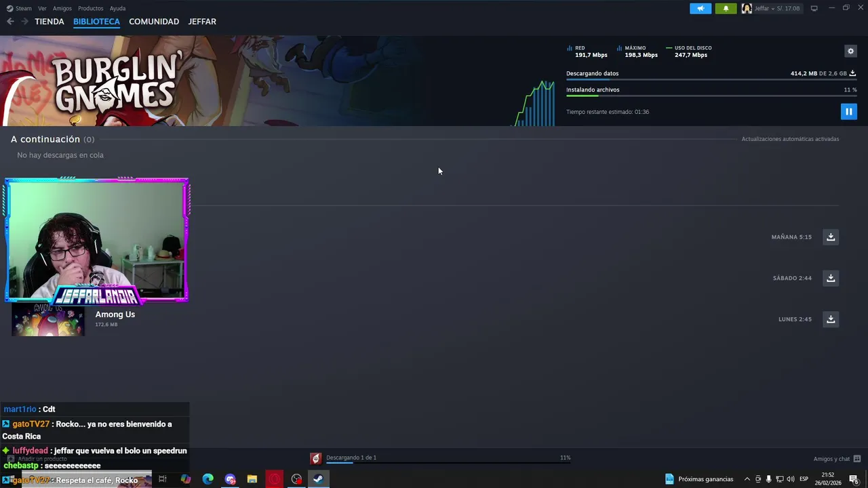This screenshot has width=868, height=488.
Task: Open the red app icon on taskbar
Action: pos(275,479)
